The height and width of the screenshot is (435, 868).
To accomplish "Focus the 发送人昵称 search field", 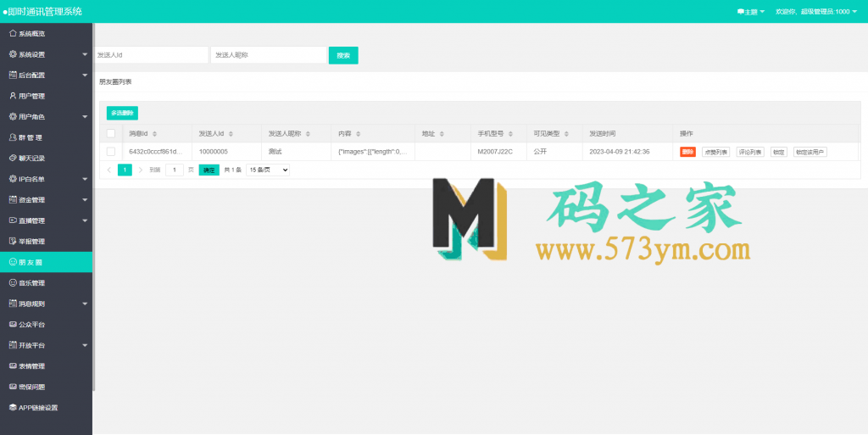I will tap(269, 55).
